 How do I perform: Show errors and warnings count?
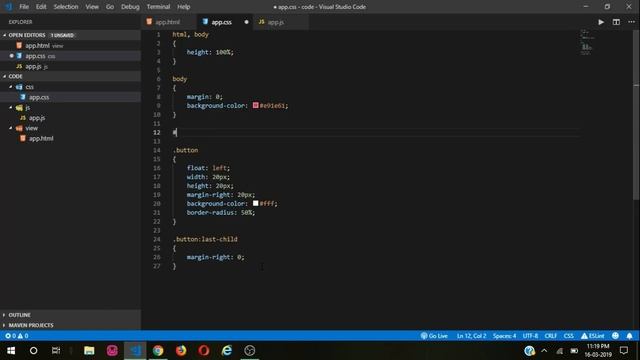click(16, 336)
